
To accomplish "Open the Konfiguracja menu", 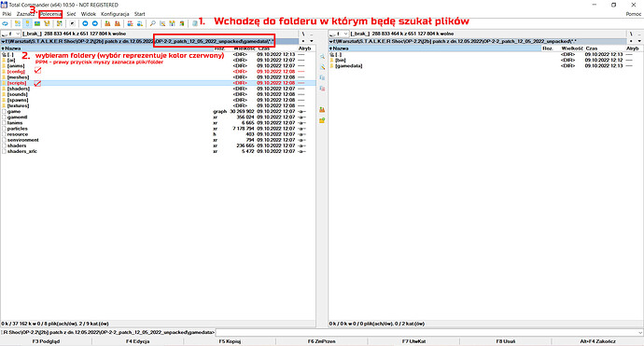I will click(115, 14).
